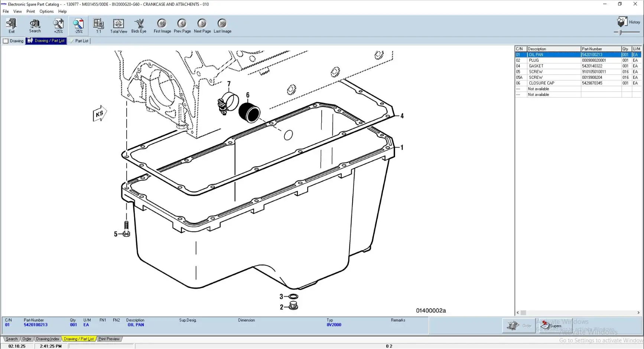Viewport: 644px width, 349px height.
Task: Select SCREW row with part 0019908204
Action: point(578,77)
